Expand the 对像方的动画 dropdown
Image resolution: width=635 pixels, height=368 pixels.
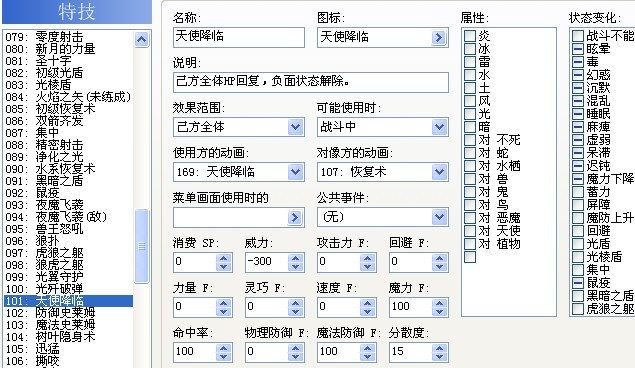(439, 172)
